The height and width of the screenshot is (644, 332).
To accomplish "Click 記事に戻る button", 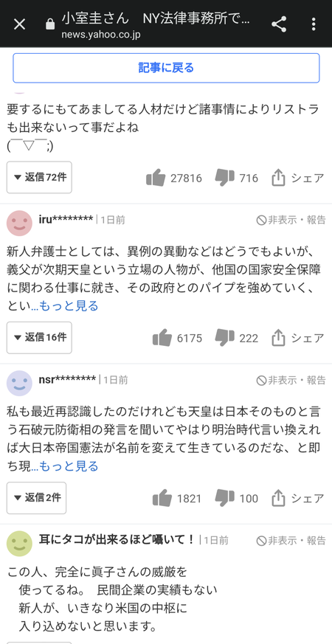I will [166, 68].
